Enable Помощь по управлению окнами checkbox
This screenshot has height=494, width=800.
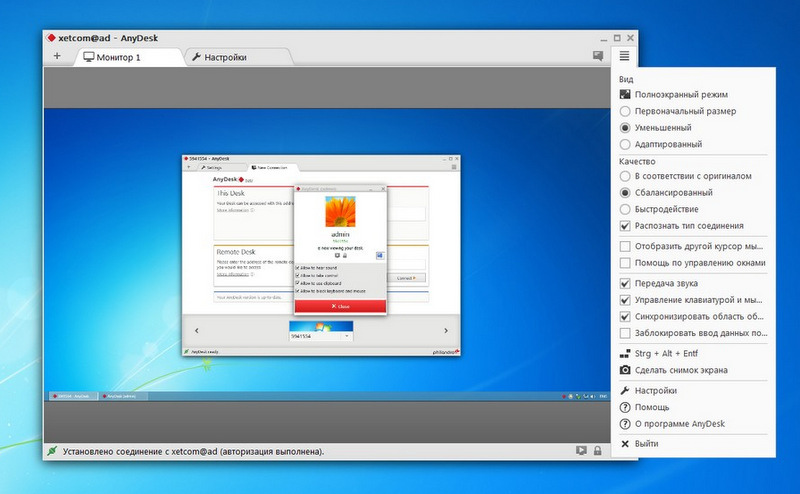[625, 263]
